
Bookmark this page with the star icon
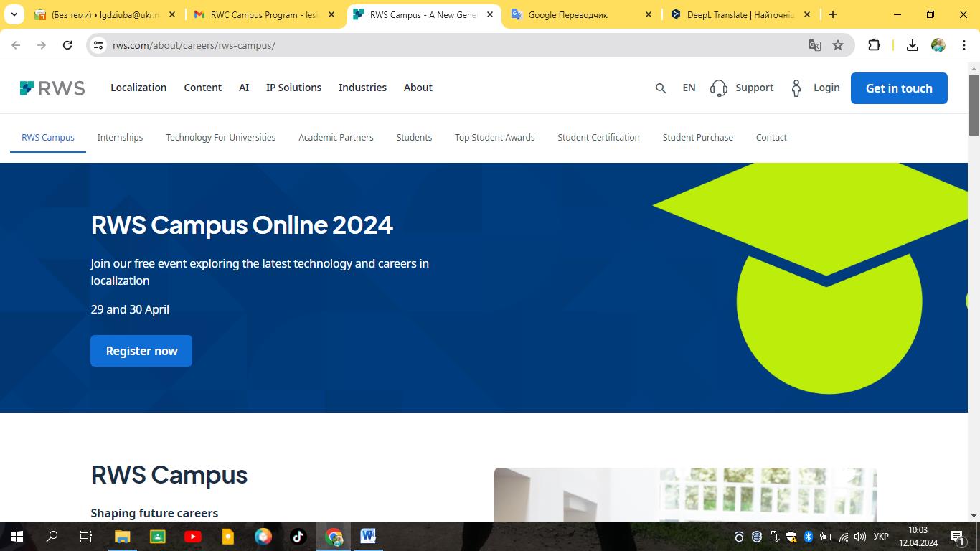[838, 45]
